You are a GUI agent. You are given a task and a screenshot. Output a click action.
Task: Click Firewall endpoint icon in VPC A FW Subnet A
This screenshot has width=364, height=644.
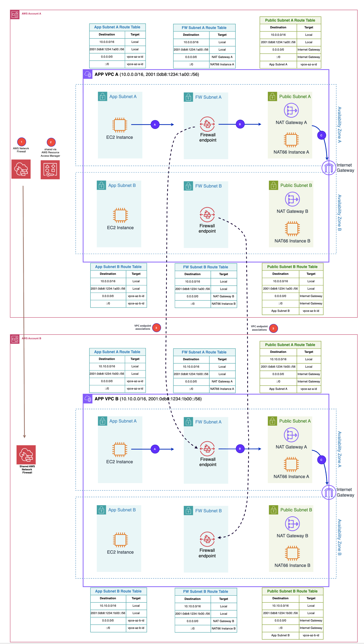coord(207,124)
